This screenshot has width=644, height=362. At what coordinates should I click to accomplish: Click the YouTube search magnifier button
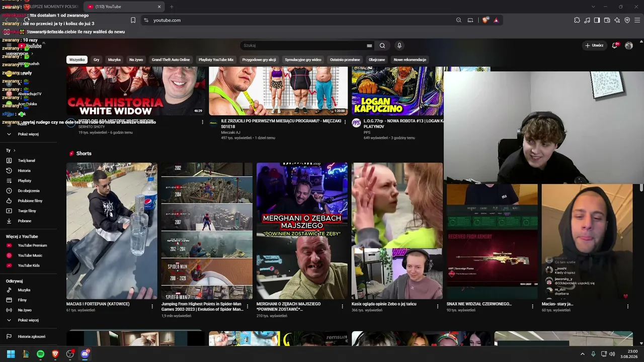click(x=382, y=46)
